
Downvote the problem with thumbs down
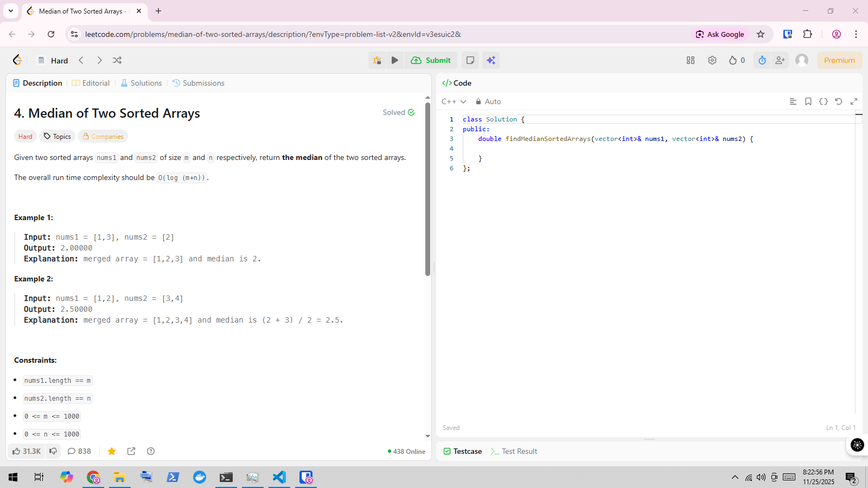(x=53, y=451)
